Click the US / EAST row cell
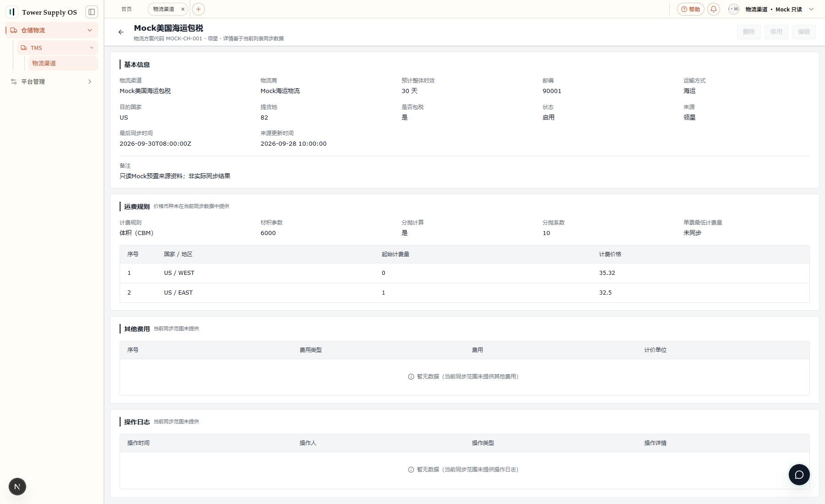 tap(178, 293)
